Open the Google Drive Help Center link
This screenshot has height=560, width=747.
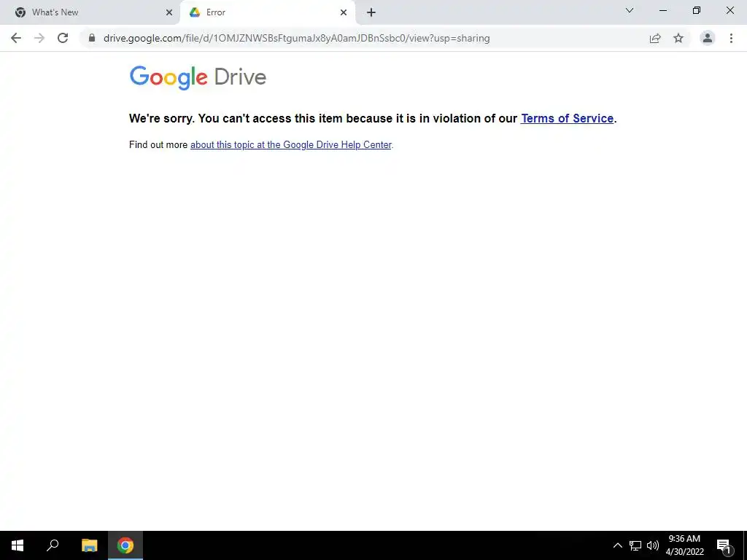click(290, 145)
